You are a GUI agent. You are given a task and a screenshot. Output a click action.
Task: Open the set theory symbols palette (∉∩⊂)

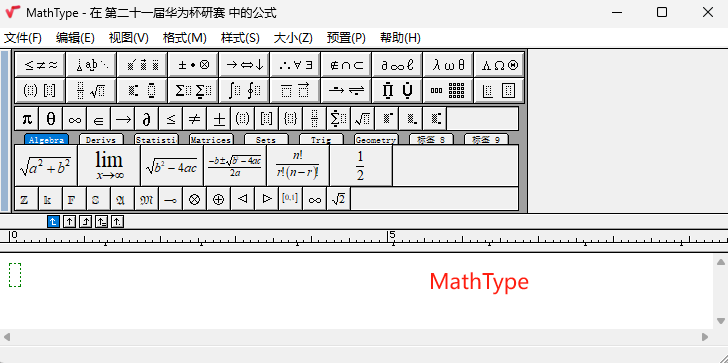346,65
